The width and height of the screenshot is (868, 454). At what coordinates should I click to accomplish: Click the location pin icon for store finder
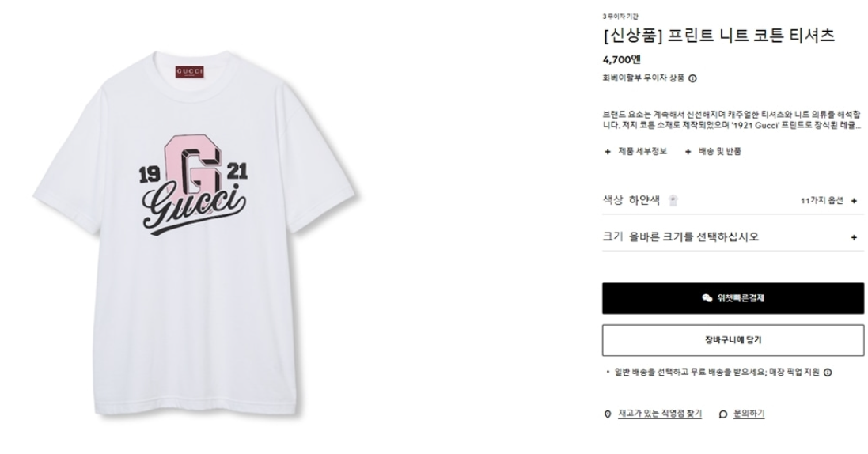point(607,414)
